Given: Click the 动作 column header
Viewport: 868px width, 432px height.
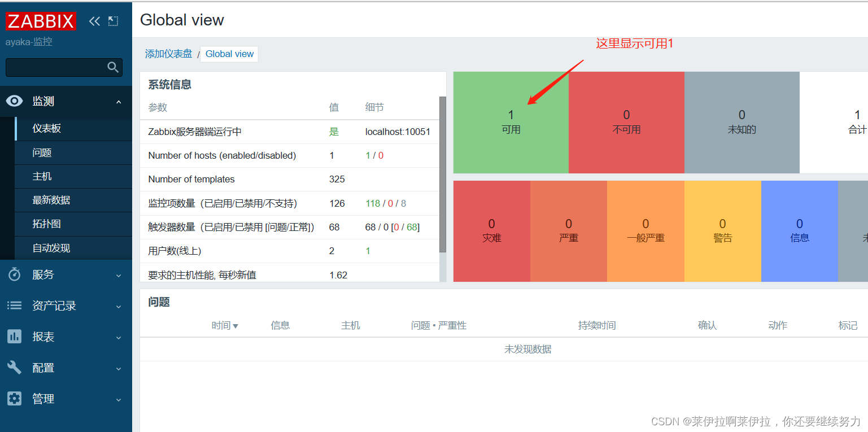Looking at the screenshot, I should [x=778, y=325].
